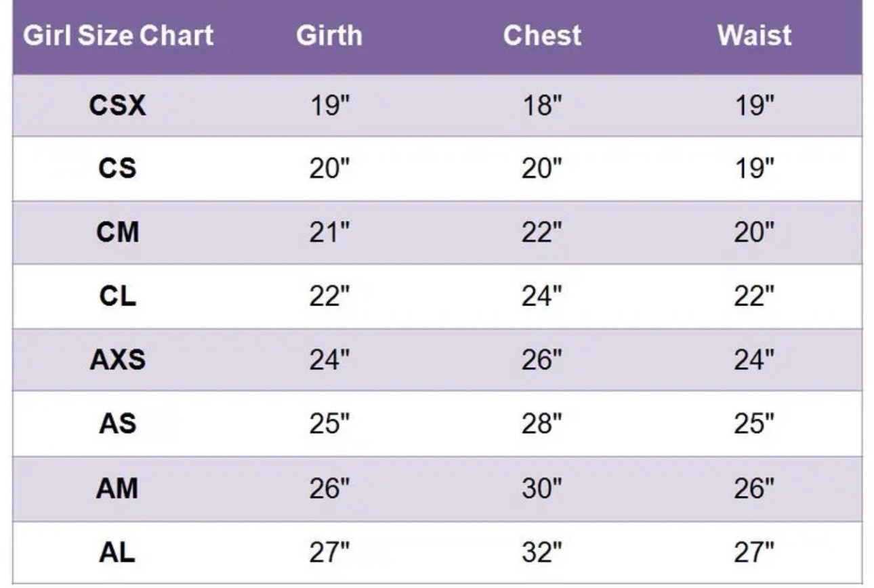Select the 21" girth value for CM
Screen dimensions: 874x588
tap(329, 232)
